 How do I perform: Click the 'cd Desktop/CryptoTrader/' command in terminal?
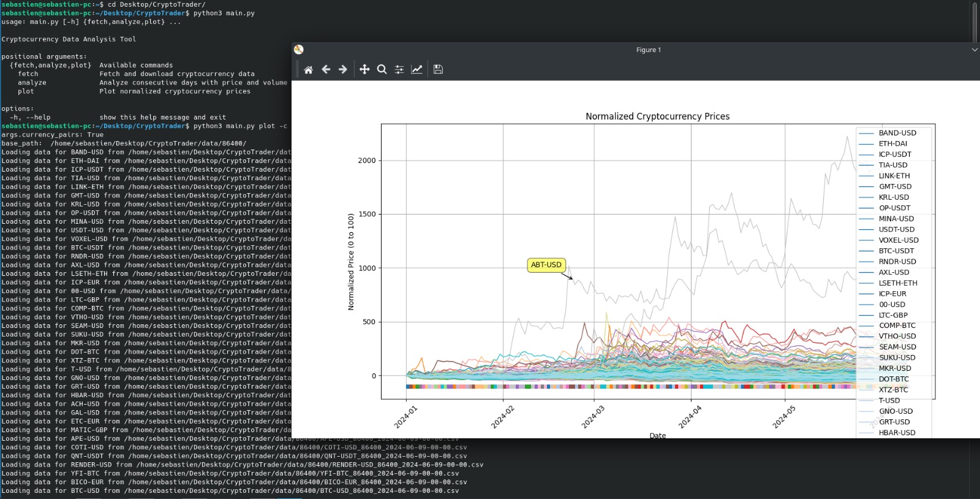pyautogui.click(x=157, y=4)
